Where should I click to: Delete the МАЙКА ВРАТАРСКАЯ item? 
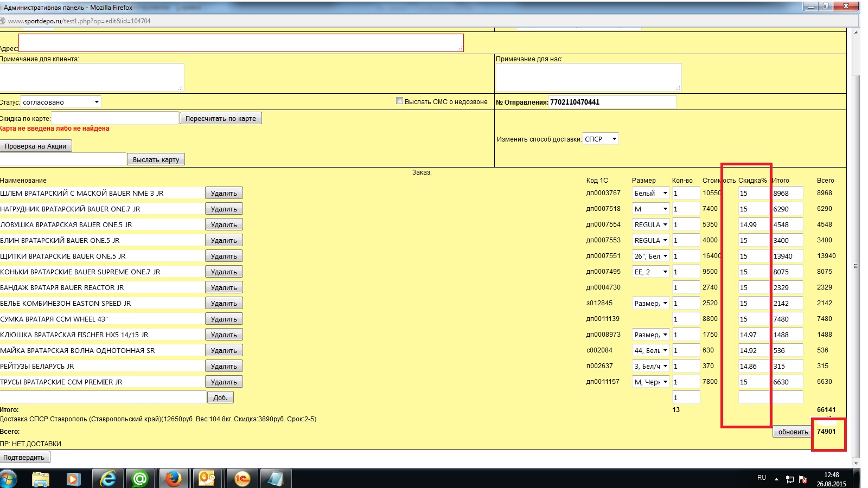(x=224, y=350)
